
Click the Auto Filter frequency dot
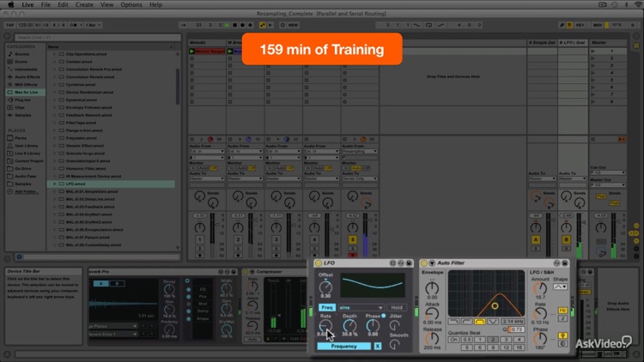point(495,305)
